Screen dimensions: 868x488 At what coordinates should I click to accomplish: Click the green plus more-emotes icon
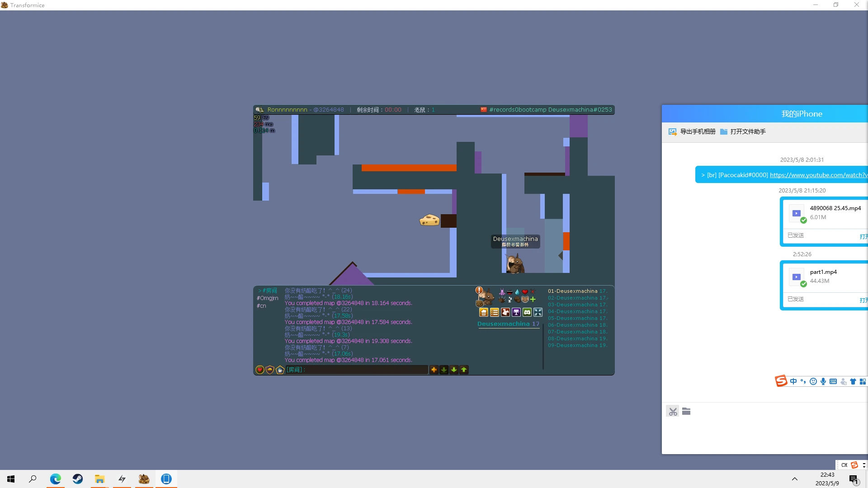pyautogui.click(x=533, y=300)
